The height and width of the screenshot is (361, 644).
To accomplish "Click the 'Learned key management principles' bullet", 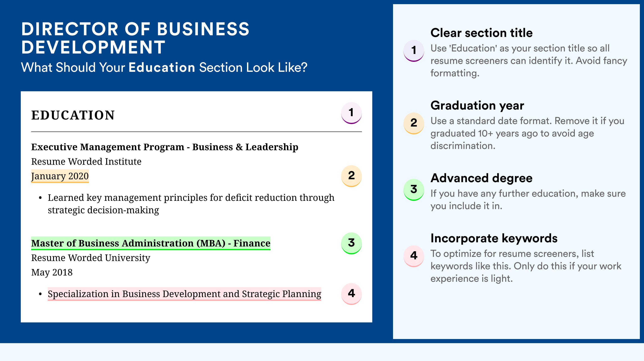I will (x=191, y=204).
